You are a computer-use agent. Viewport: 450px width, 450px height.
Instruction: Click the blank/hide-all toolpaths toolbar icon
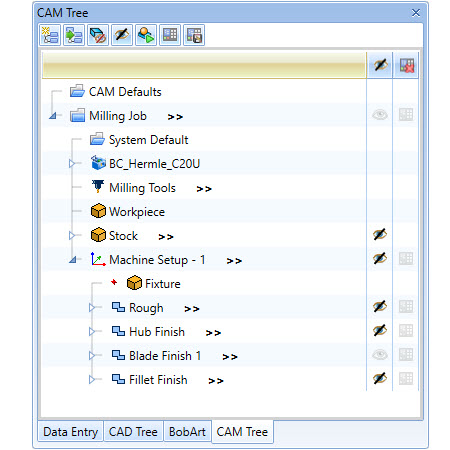pos(98,35)
